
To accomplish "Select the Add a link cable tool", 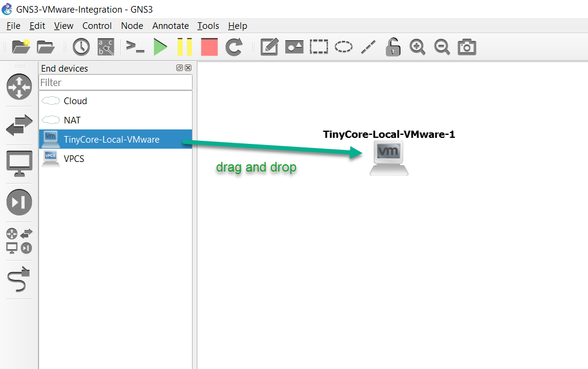I will click(19, 279).
